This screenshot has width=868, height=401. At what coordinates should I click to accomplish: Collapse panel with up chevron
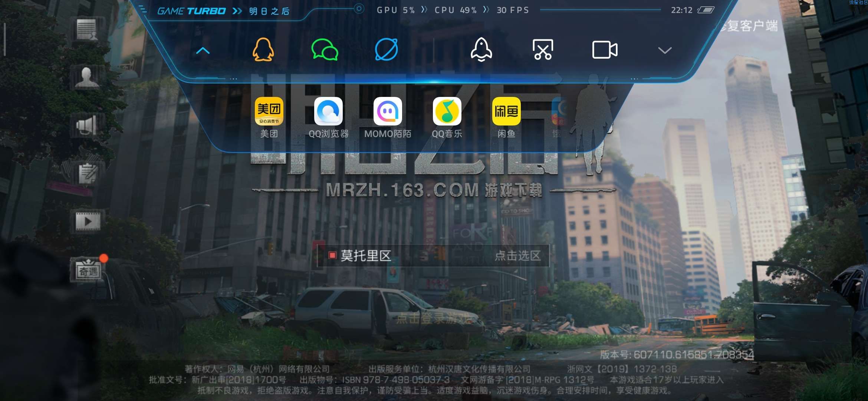[203, 50]
